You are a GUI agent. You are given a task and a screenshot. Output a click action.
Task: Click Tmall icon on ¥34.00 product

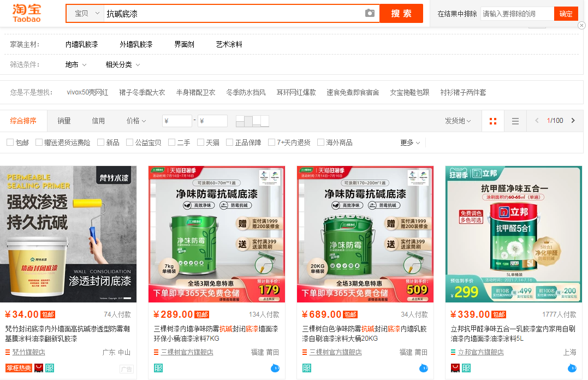click(x=39, y=368)
